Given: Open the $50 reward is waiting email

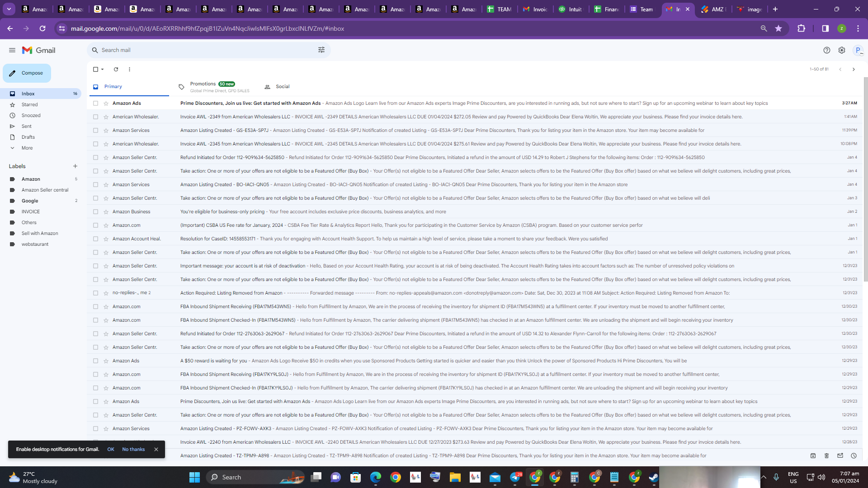Looking at the screenshot, I should point(475,361).
